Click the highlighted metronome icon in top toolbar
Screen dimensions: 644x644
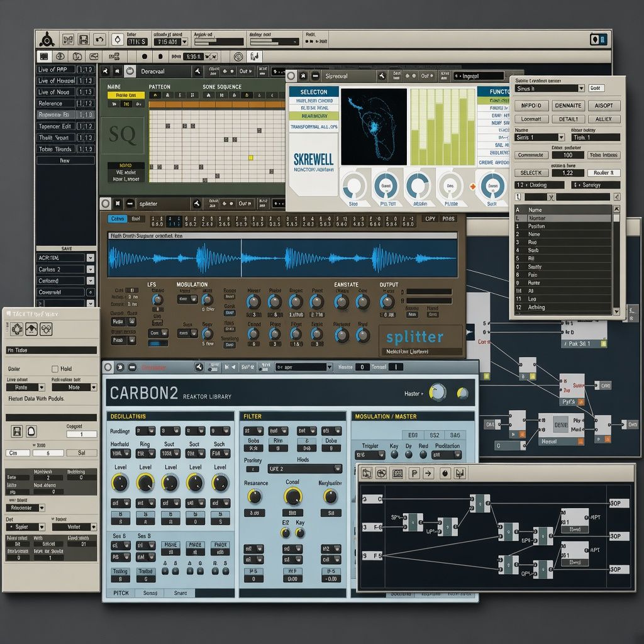coord(118,40)
